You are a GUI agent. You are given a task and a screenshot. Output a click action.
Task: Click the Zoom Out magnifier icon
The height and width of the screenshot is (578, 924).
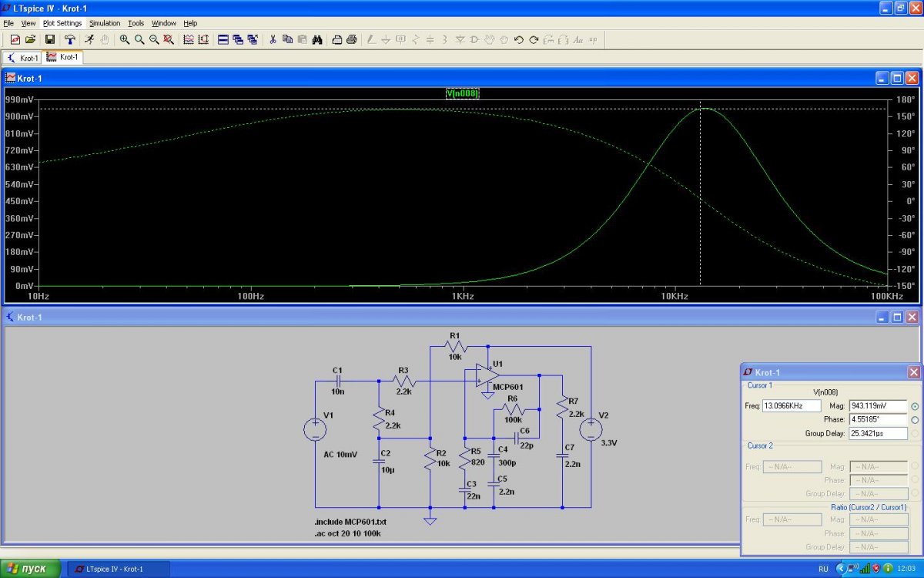click(154, 39)
